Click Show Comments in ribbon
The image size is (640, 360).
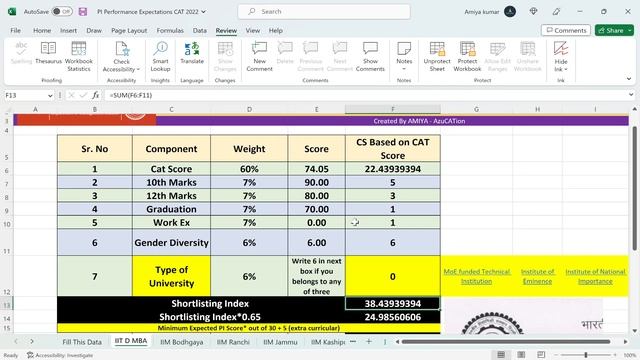pos(370,56)
